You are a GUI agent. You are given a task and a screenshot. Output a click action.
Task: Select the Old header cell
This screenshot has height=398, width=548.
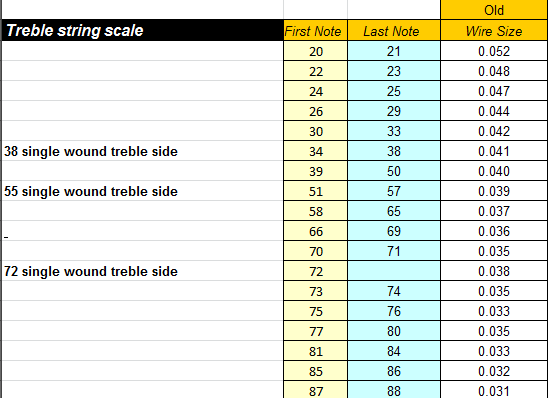coord(494,10)
